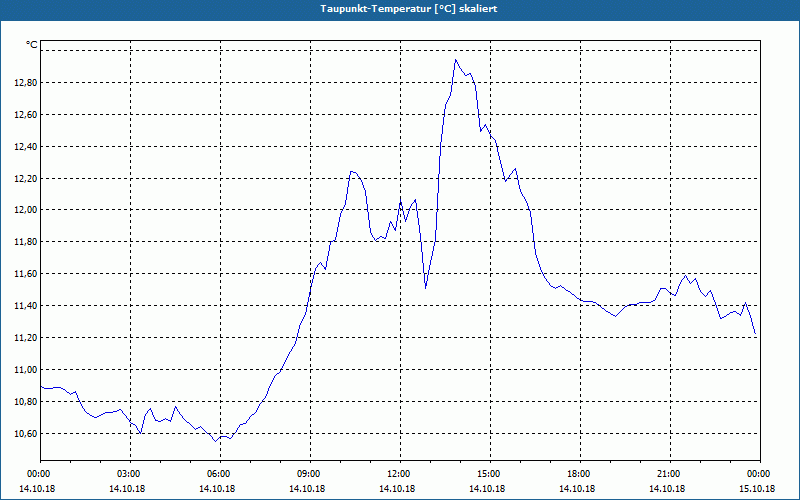
Task: Click the 15.10.18 date label
Action: (x=757, y=488)
